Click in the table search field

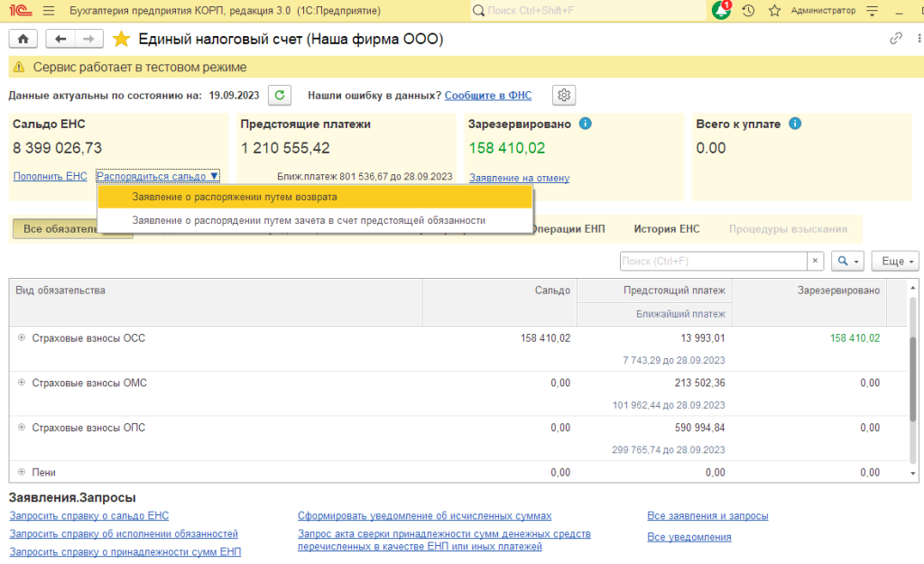tap(713, 261)
